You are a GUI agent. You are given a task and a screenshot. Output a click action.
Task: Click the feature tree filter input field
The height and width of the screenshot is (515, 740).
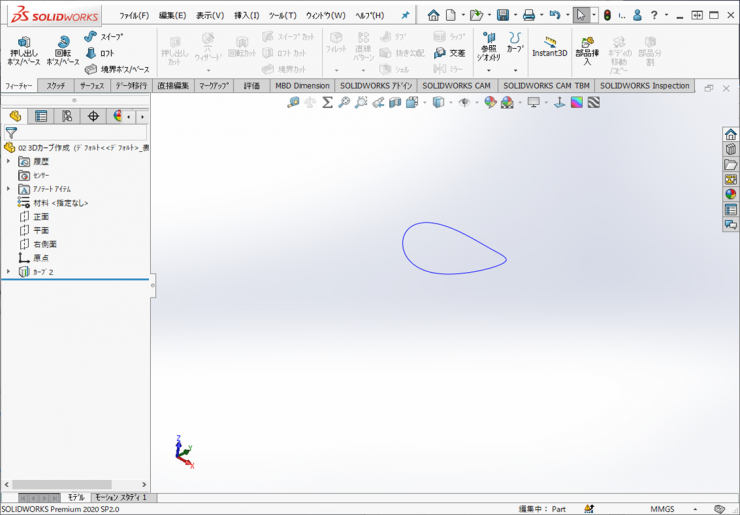[80, 132]
